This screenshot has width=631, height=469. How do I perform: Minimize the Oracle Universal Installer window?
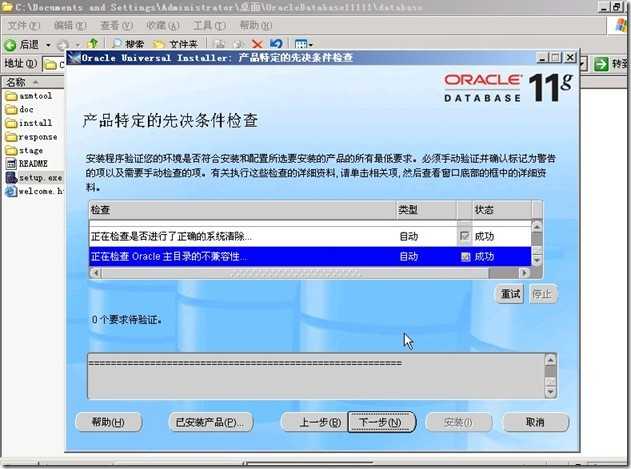[x=542, y=58]
